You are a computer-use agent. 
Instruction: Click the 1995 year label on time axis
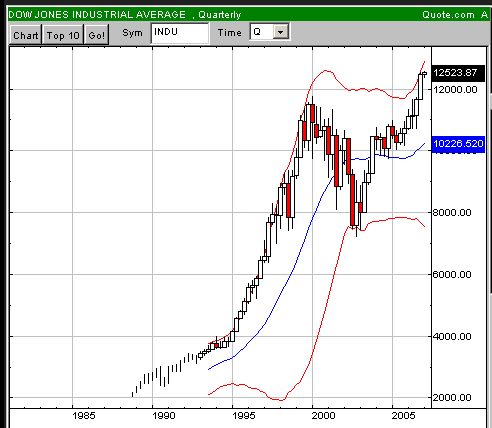click(244, 416)
